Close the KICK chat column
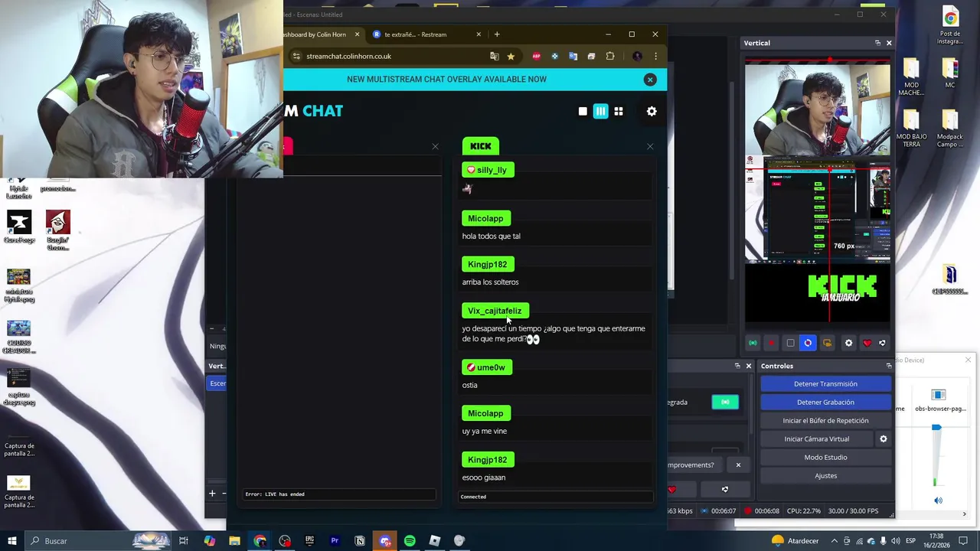This screenshot has width=980, height=551. pos(650,146)
